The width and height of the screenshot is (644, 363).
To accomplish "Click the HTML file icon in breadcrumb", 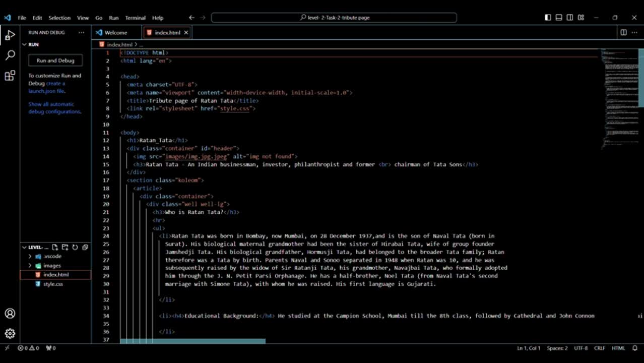I will [x=102, y=44].
